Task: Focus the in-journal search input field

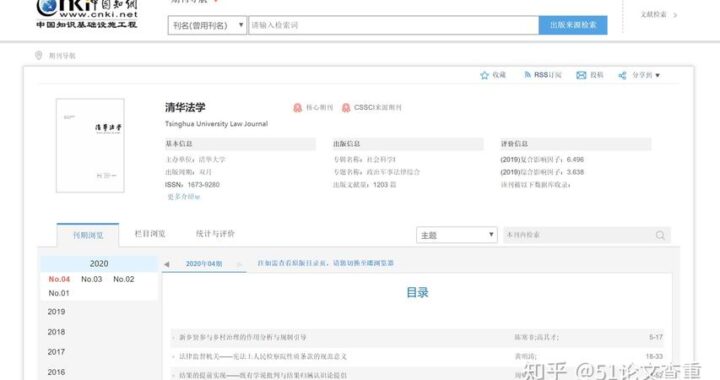Action: pos(578,235)
